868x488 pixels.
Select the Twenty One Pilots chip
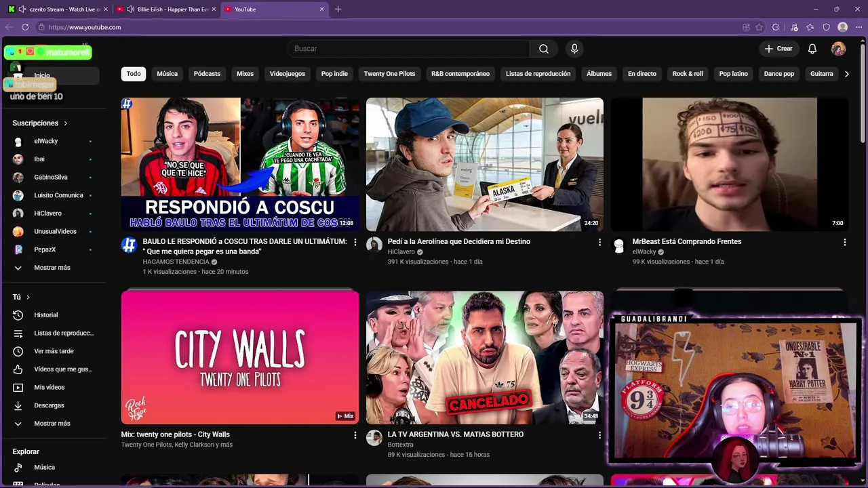tap(389, 74)
